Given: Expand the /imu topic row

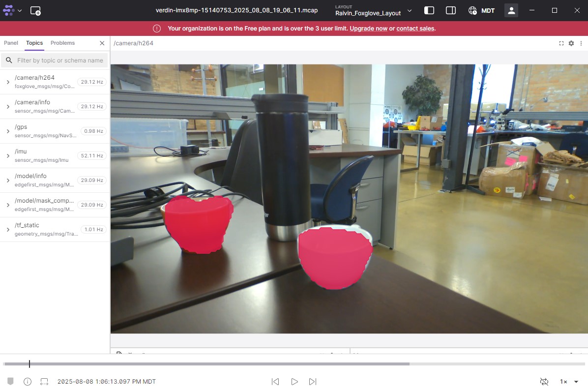Looking at the screenshot, I should pyautogui.click(x=8, y=156).
